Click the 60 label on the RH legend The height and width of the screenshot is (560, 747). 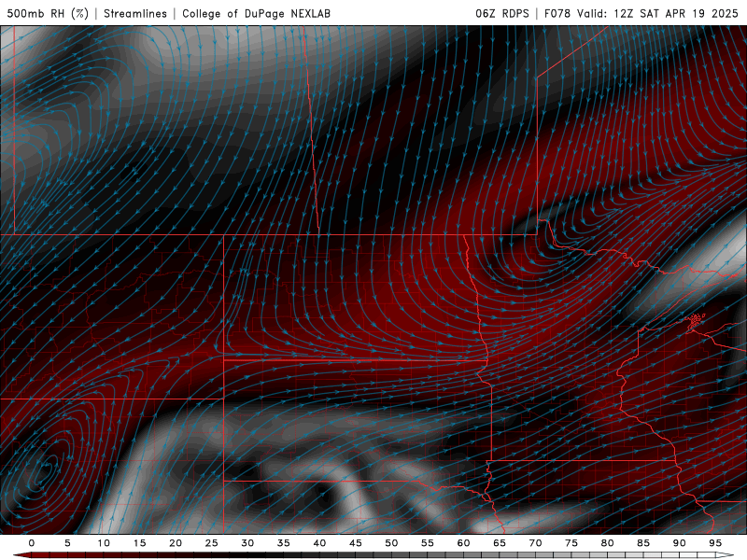463,543
